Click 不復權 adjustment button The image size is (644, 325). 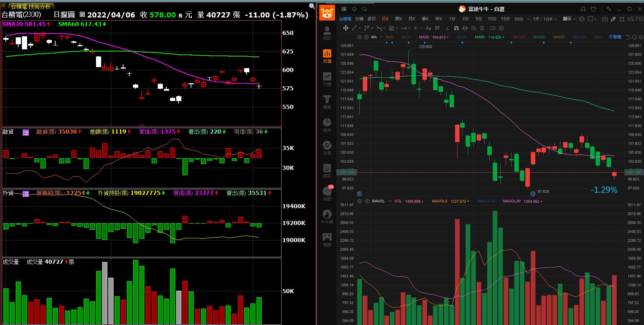(x=615, y=37)
